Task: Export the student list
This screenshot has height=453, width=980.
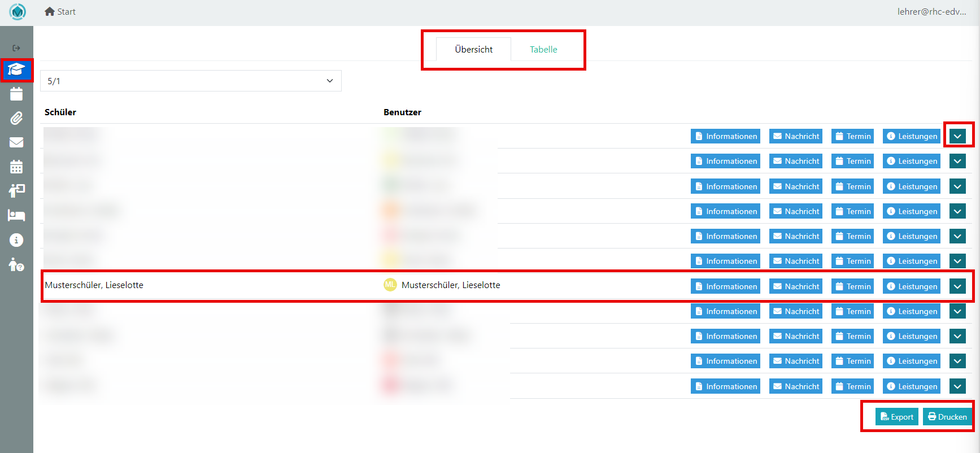Action: click(896, 417)
